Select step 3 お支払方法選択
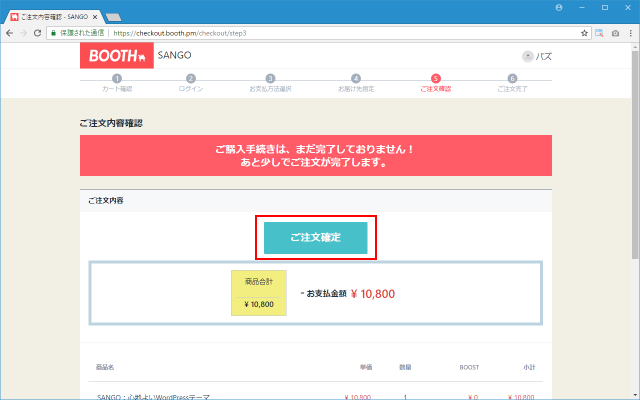The height and width of the screenshot is (400, 640). click(x=270, y=83)
